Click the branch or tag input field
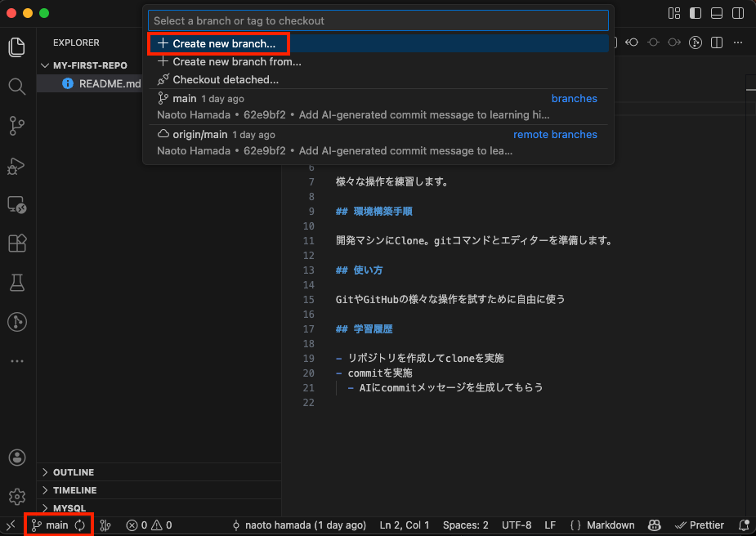Image resolution: width=756 pixels, height=536 pixels. (378, 20)
